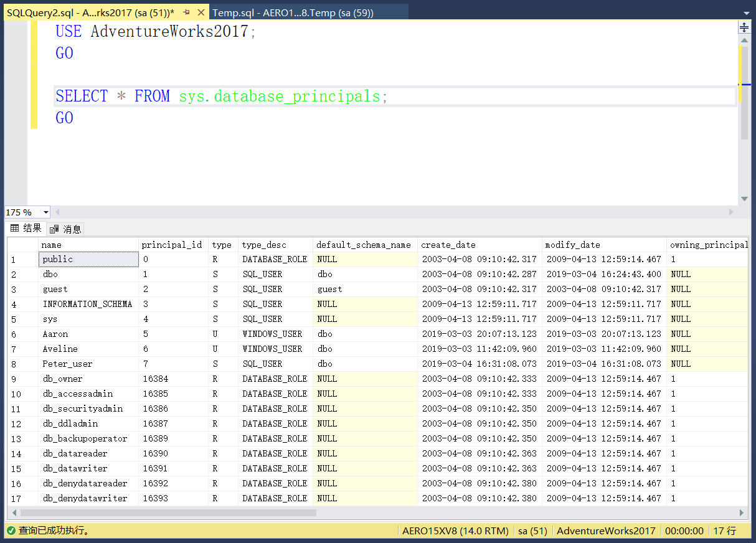Viewport: 756px width, 543px height.
Task: Open the 结果 results tab
Action: pos(26,229)
